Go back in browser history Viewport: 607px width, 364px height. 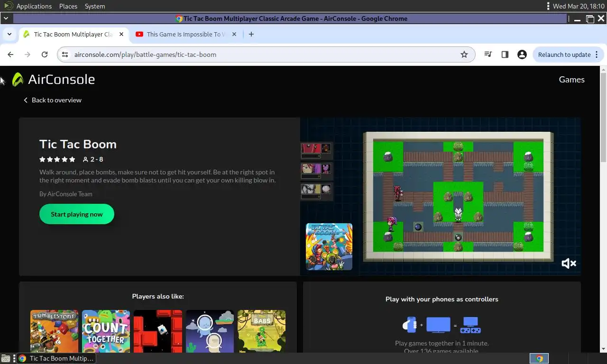point(10,55)
